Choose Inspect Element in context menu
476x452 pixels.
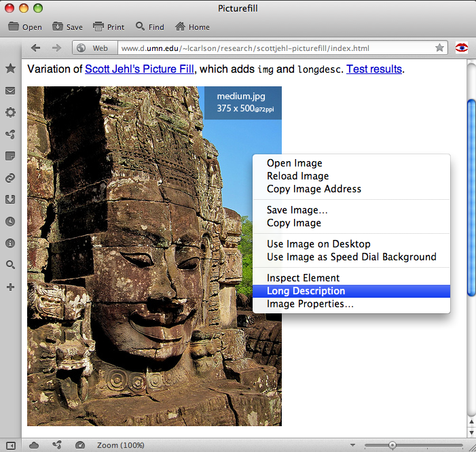(303, 278)
